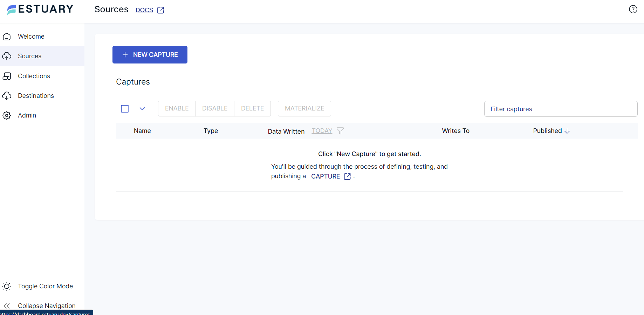Viewport: 644px width, 315px height.
Task: Click the Estuary logo
Action: click(x=40, y=9)
